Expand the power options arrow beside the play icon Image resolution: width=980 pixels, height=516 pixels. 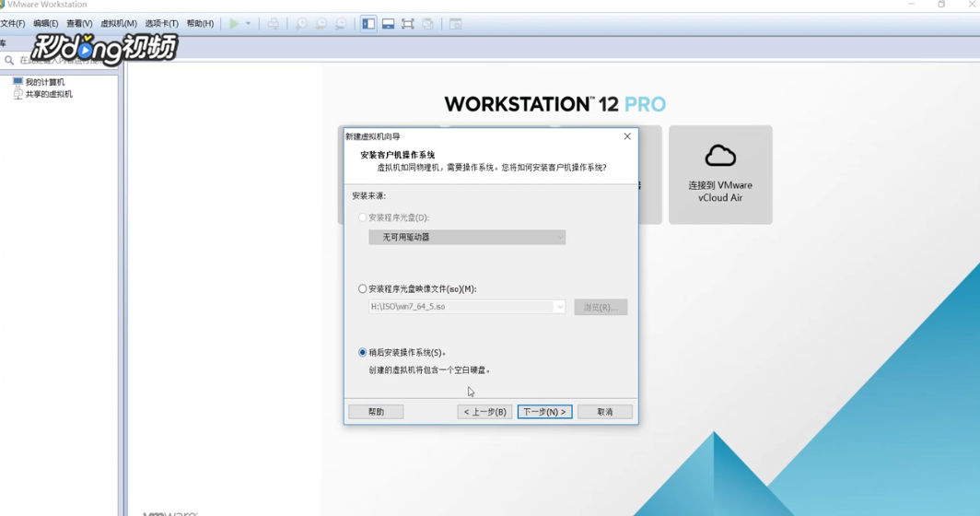(248, 24)
